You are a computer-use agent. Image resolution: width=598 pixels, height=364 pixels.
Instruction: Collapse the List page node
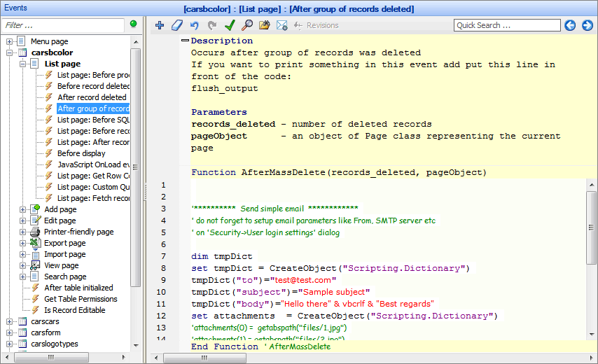pos(23,64)
